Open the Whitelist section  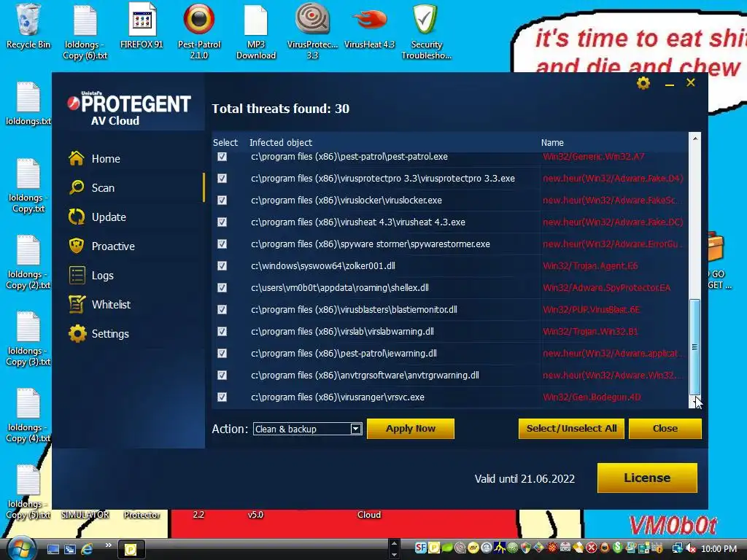[99, 304]
